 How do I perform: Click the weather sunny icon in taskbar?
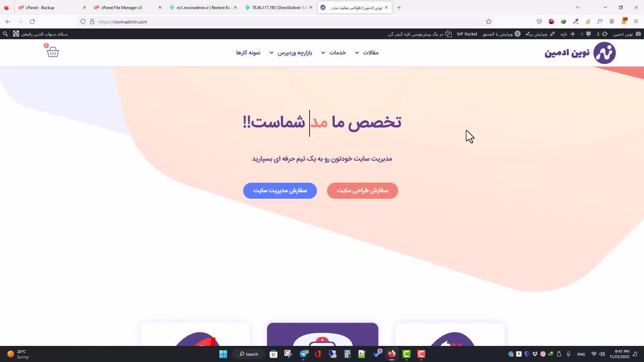coord(10,354)
